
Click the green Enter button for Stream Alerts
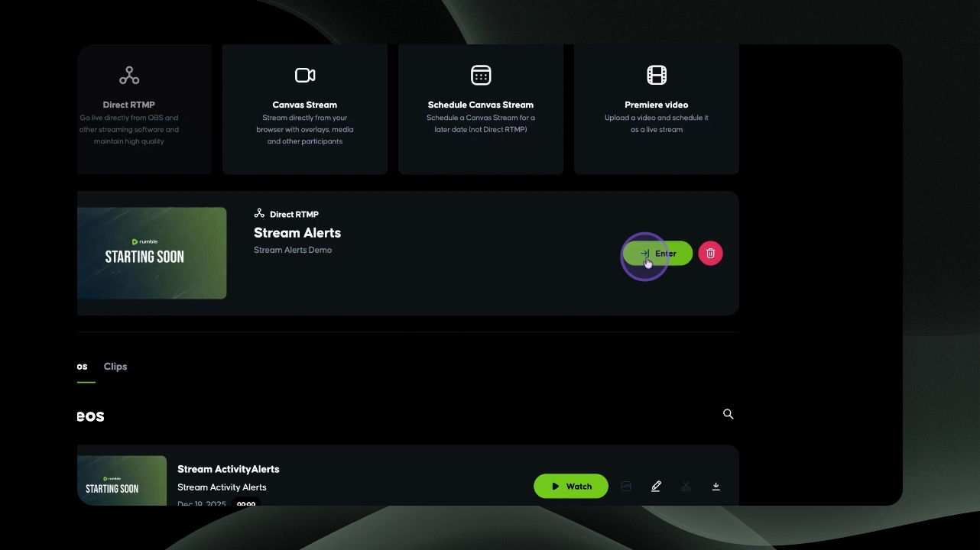point(658,254)
